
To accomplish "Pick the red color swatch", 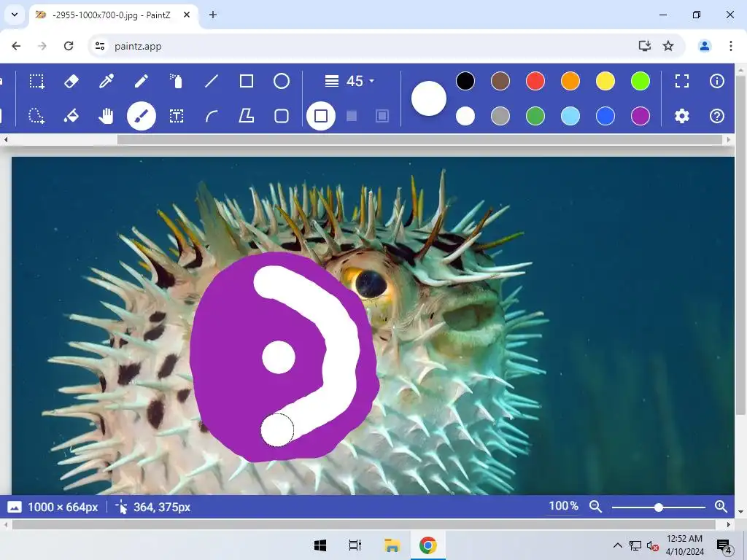I will point(535,82).
